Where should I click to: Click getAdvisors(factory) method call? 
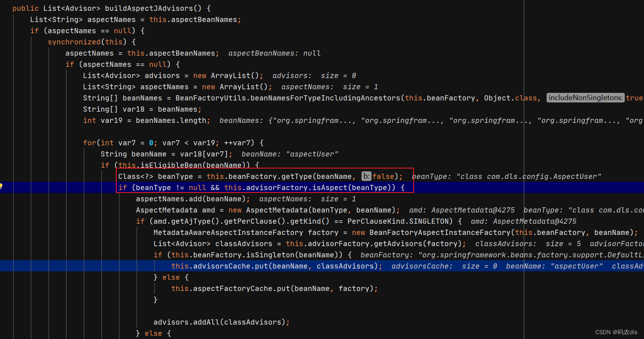pos(418,244)
